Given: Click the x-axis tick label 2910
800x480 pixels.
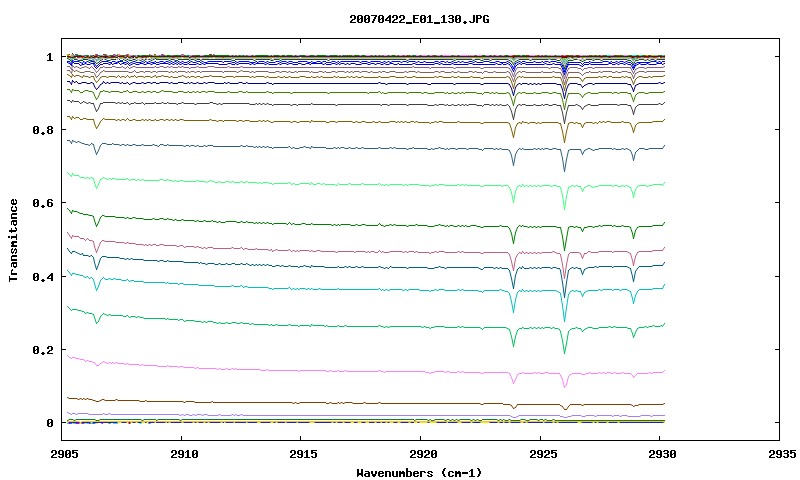Looking at the screenshot, I should click(x=184, y=454).
